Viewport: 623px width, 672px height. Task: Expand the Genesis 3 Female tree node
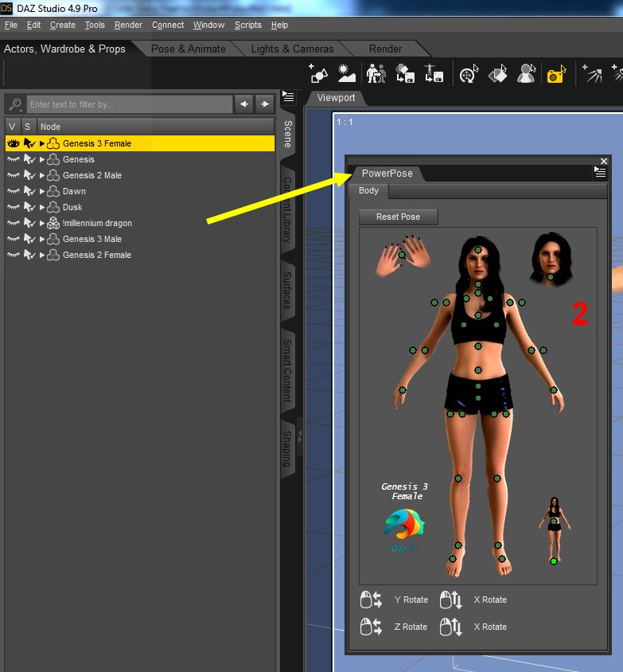tap(42, 143)
